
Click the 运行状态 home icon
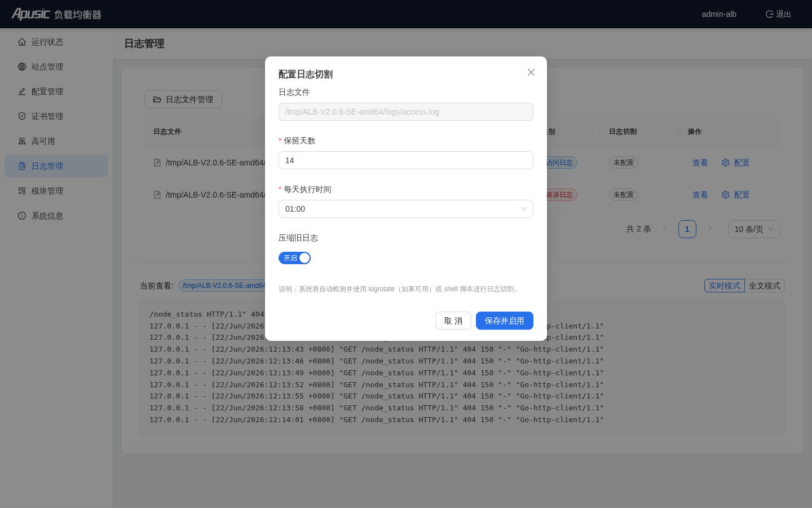click(x=22, y=42)
